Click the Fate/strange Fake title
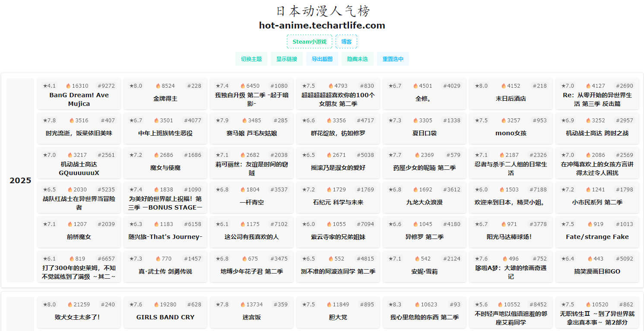The width and height of the screenshot is (644, 331). pos(597,237)
